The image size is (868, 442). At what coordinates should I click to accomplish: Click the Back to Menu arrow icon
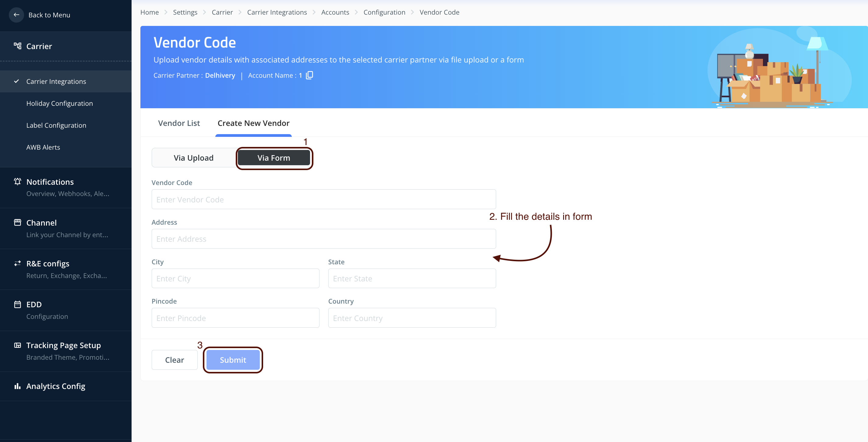[16, 15]
